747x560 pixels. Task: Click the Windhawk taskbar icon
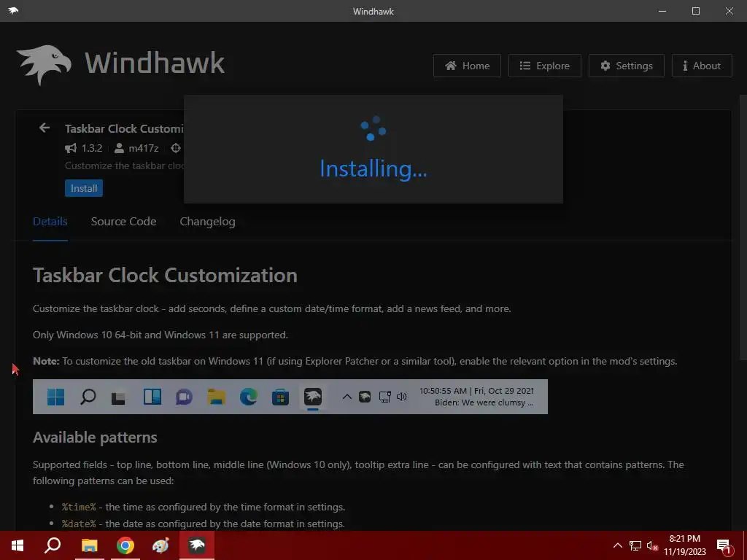(x=197, y=545)
